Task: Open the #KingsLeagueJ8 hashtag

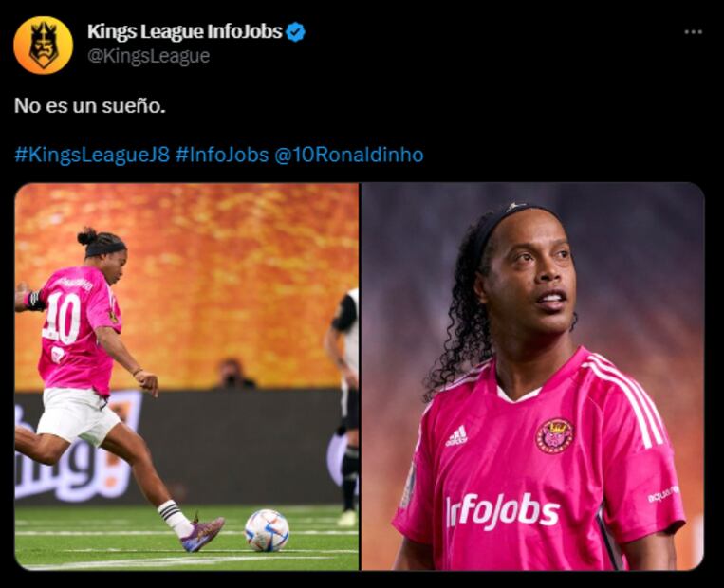Action: 92,155
